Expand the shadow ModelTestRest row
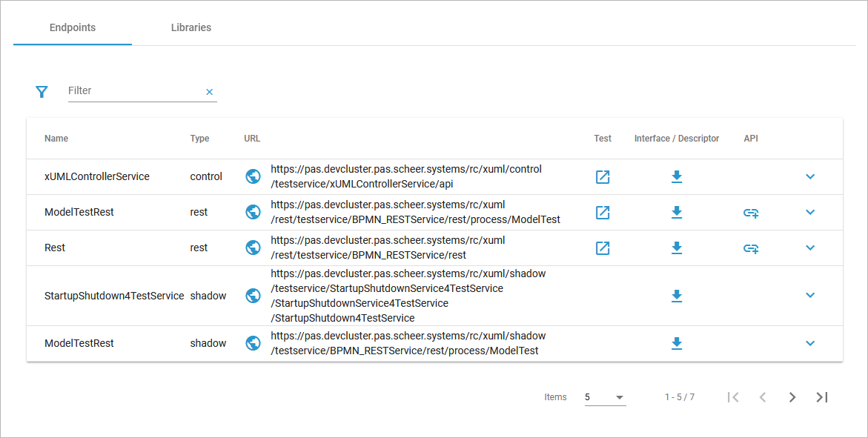 point(810,343)
